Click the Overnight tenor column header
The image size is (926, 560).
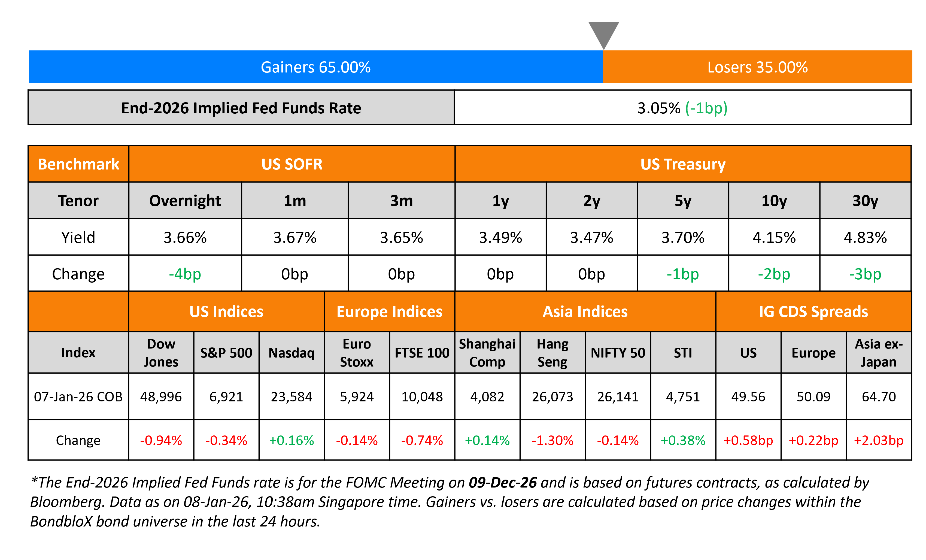click(185, 201)
